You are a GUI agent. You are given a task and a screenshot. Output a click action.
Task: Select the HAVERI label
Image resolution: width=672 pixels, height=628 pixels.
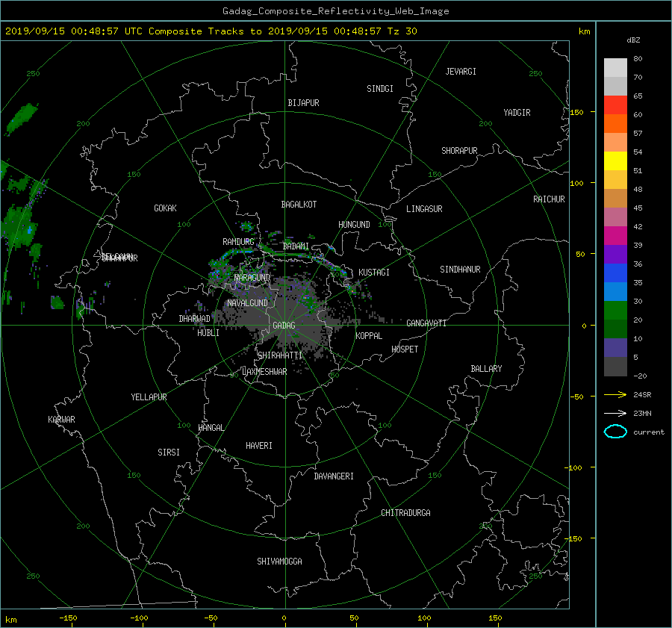pos(259,446)
